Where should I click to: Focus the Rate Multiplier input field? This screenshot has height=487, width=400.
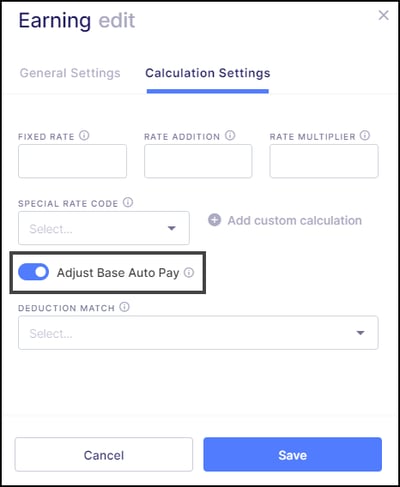coord(324,161)
